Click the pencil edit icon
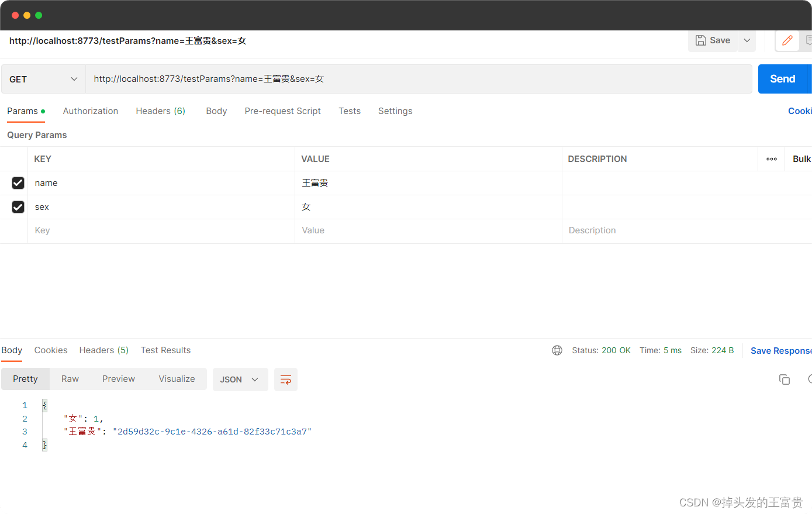812x514 pixels. tap(787, 40)
